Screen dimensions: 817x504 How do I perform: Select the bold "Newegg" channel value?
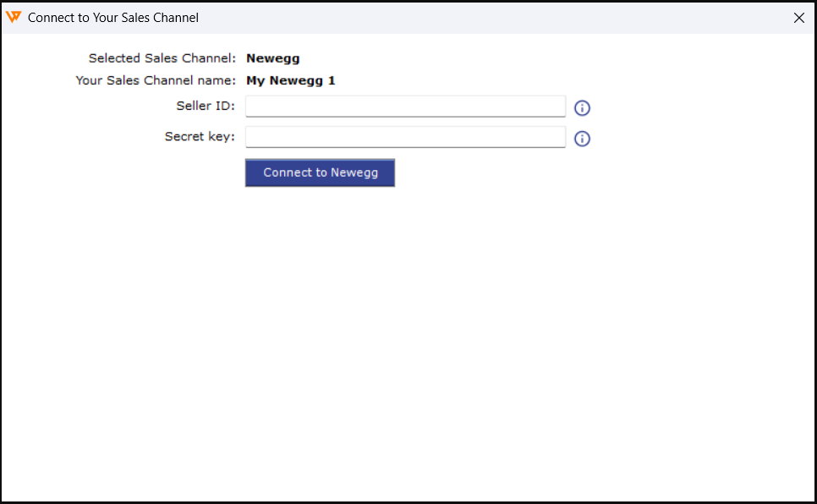coord(272,58)
